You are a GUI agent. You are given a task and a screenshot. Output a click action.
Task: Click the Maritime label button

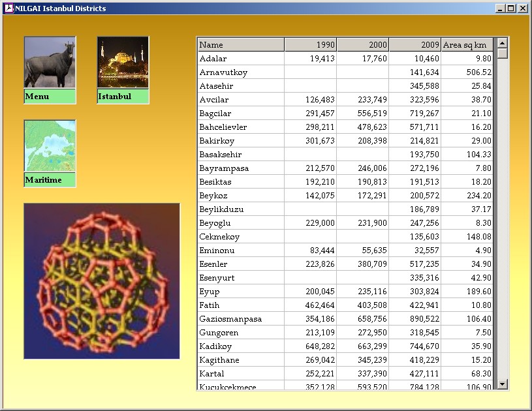click(50, 180)
